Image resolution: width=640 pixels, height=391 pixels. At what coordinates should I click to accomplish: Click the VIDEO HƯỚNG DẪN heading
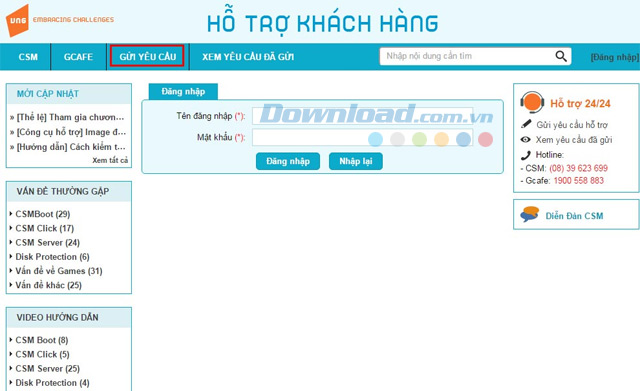(58, 318)
